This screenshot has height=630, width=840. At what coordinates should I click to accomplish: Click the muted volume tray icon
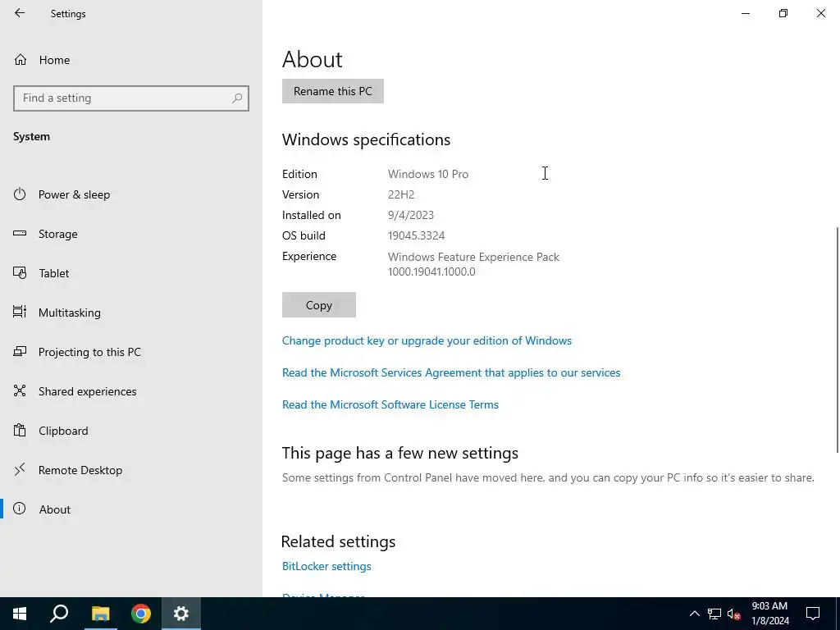[x=734, y=614]
